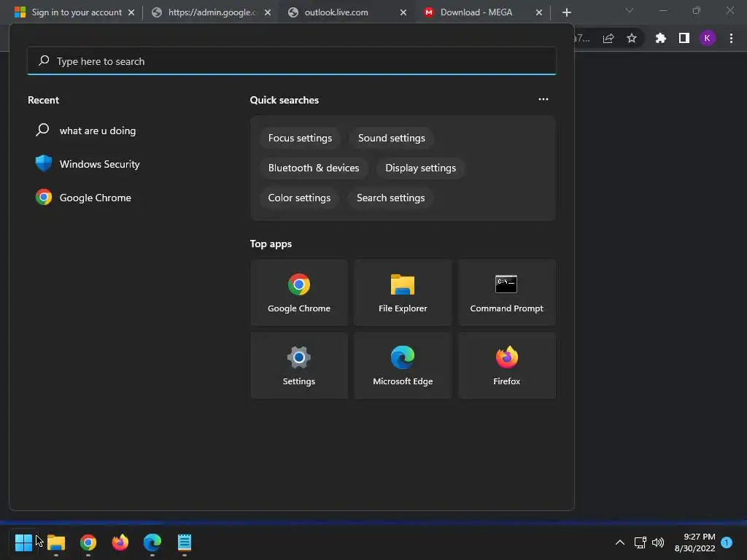The image size is (747, 560).
Task: Open Settings tile in Top apps
Action: tap(298, 365)
